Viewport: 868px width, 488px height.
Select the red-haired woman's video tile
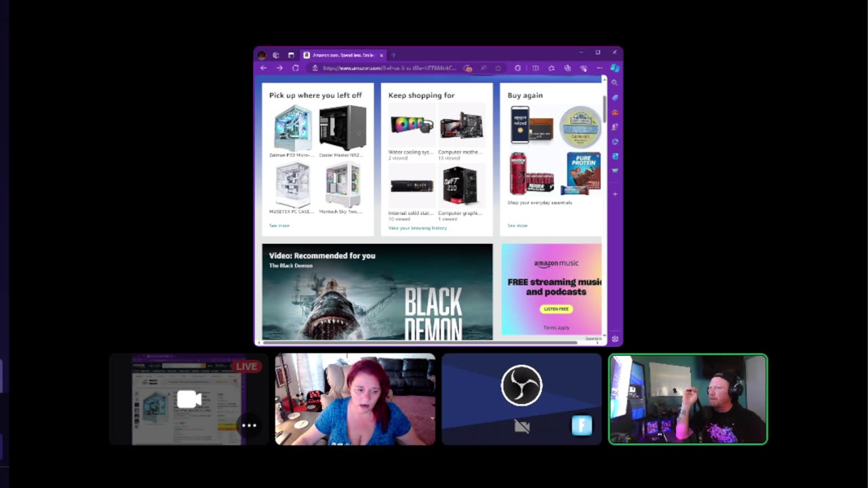click(x=355, y=399)
